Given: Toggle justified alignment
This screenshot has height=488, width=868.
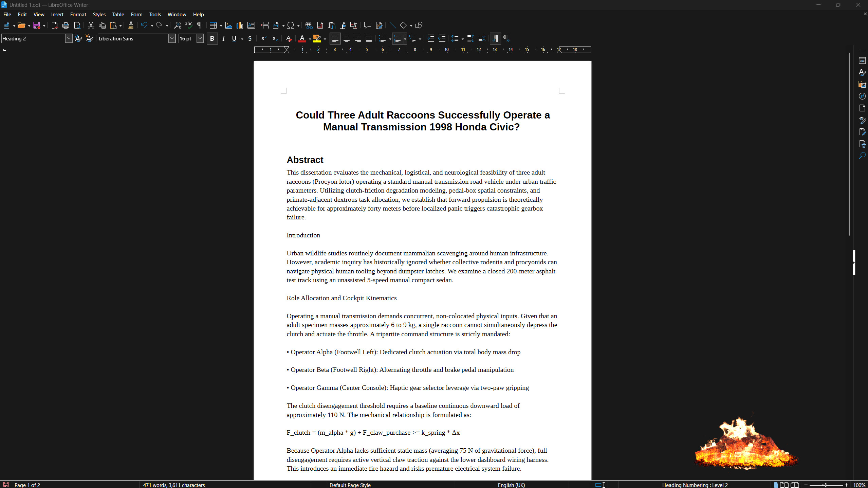Looking at the screenshot, I should coord(369,38).
